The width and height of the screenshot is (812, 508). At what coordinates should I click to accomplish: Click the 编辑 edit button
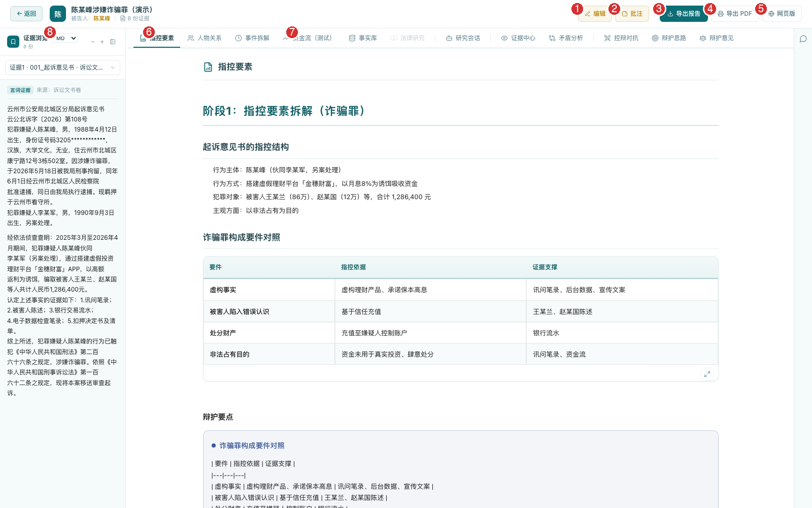595,14
